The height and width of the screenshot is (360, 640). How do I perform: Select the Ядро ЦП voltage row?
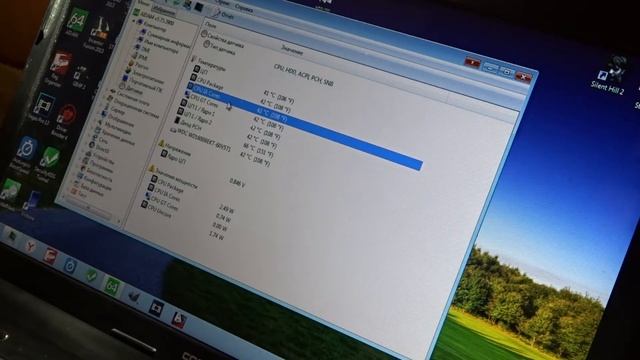[x=174, y=157]
